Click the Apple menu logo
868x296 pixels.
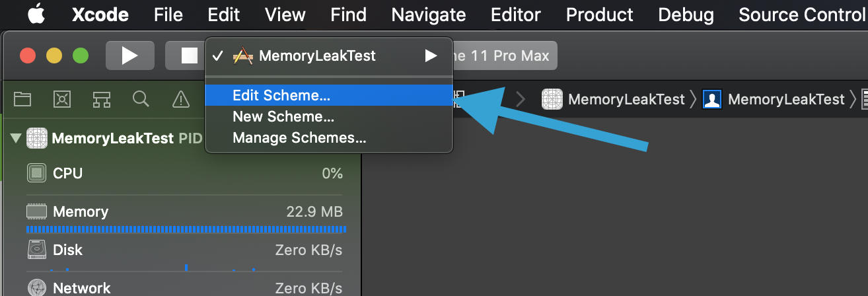(35, 14)
